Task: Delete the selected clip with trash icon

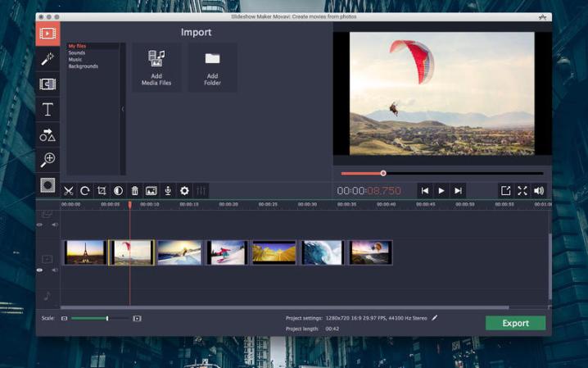Action: [134, 191]
